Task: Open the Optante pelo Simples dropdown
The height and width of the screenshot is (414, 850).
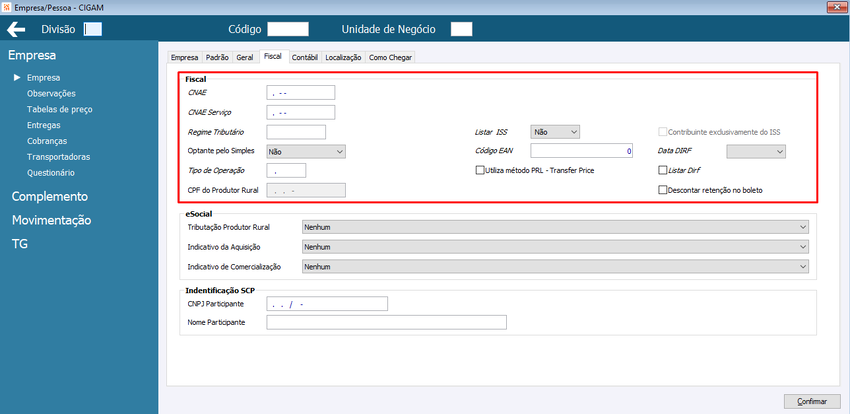Action: 306,152
